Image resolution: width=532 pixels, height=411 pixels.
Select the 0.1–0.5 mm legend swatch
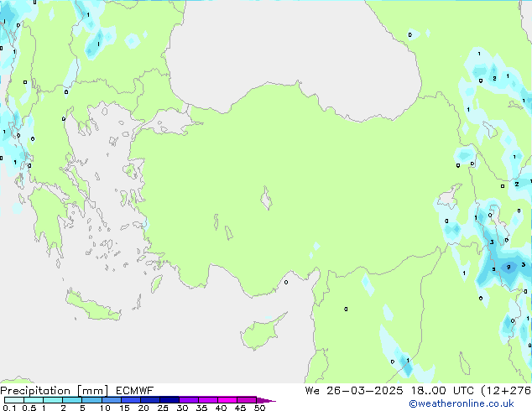[14, 400]
